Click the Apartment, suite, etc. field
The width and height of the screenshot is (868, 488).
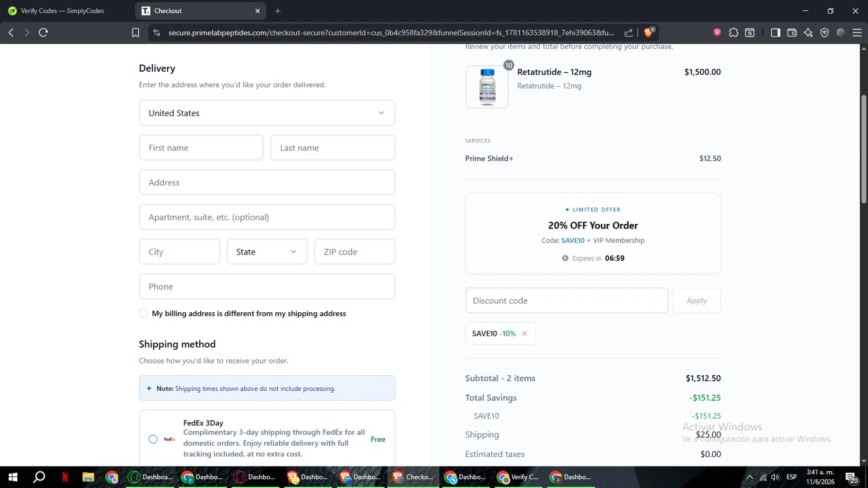(x=267, y=217)
